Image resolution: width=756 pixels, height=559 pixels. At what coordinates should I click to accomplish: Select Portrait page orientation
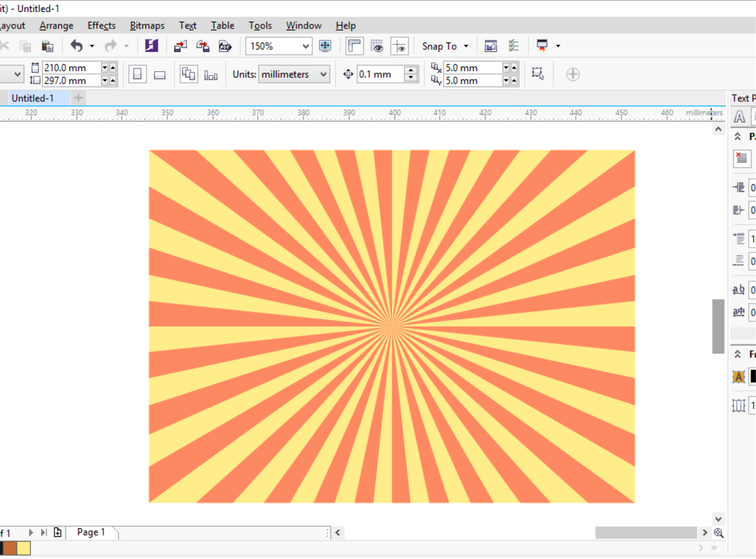(x=137, y=74)
